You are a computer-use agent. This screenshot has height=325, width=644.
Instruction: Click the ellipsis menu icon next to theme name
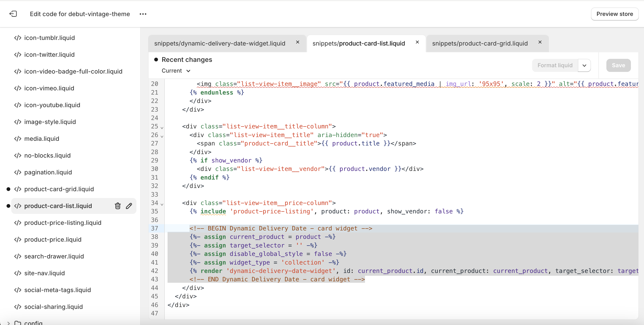click(143, 14)
